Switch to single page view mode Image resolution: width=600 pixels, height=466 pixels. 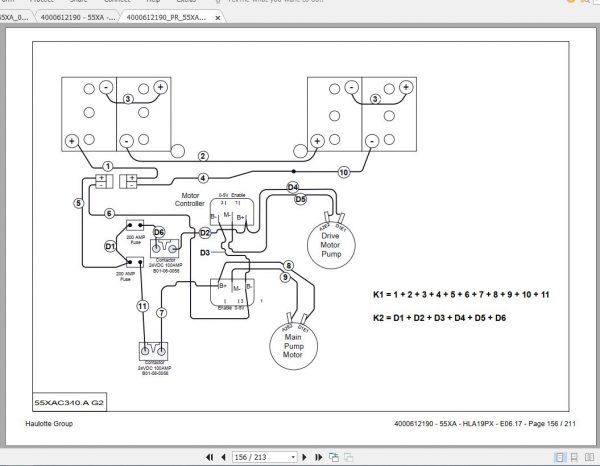(559, 457)
